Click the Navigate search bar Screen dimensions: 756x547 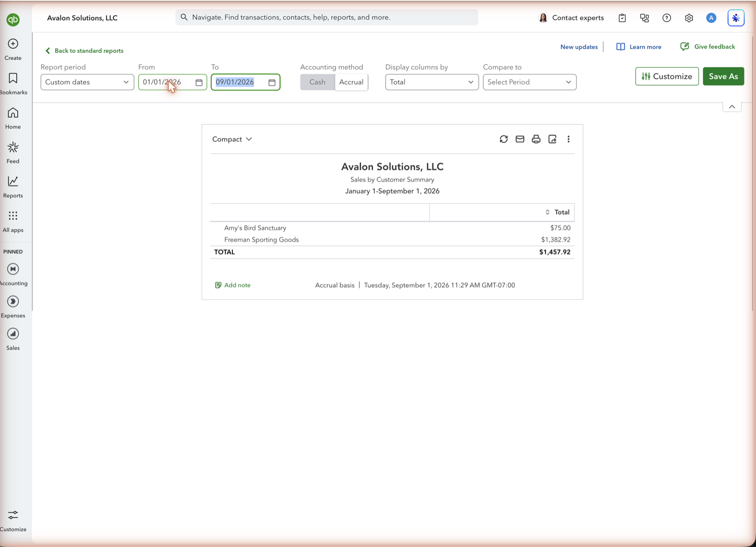(x=327, y=17)
